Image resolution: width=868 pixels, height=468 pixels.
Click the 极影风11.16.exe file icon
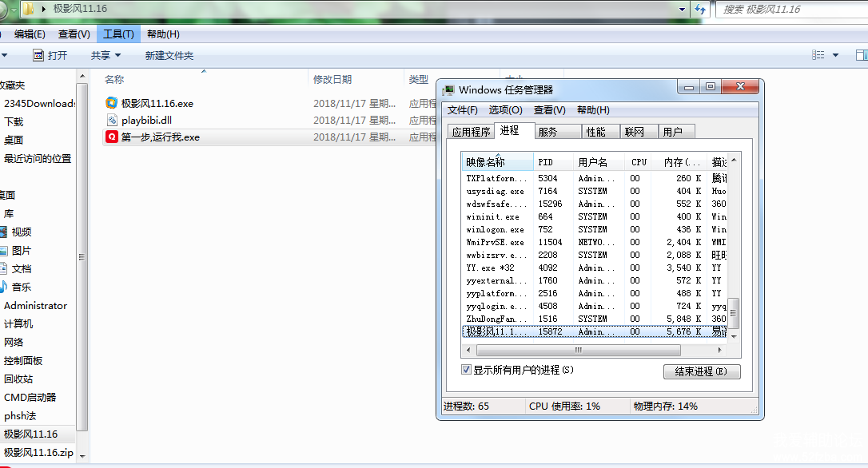112,103
